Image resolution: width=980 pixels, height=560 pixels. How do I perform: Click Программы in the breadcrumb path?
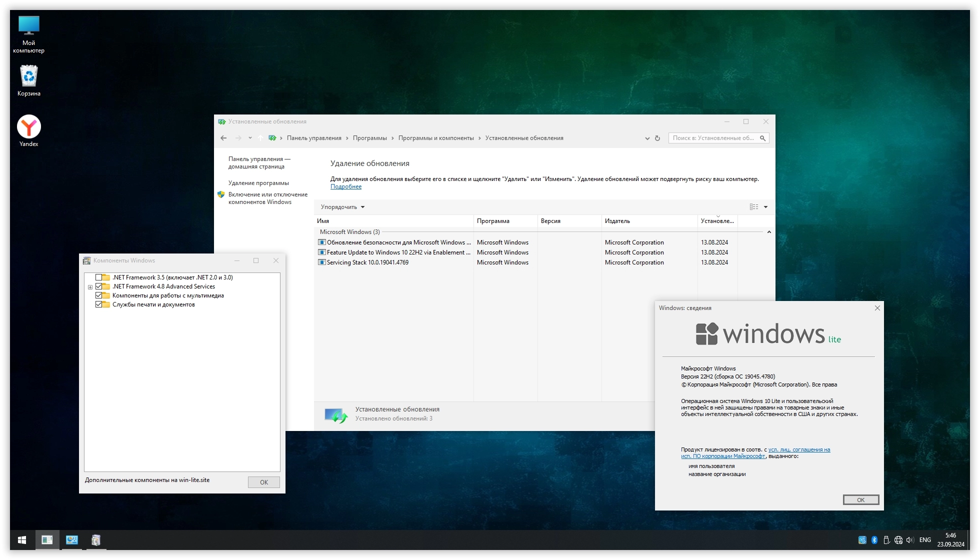369,138
